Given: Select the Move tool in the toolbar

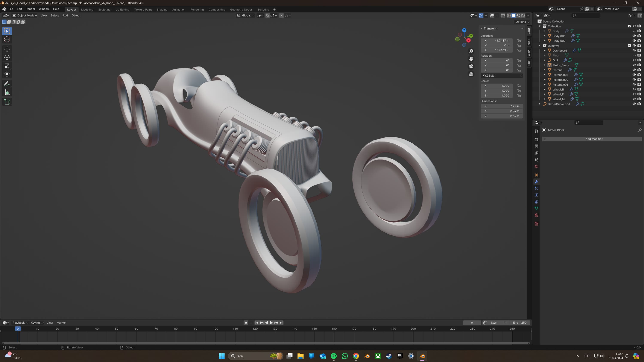Looking at the screenshot, I should 7,49.
